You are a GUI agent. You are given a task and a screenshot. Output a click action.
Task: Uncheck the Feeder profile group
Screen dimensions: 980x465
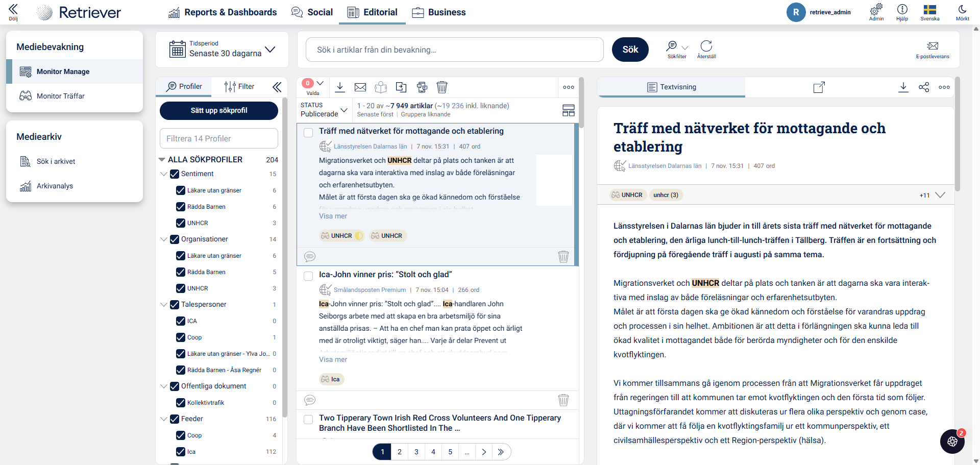point(175,419)
